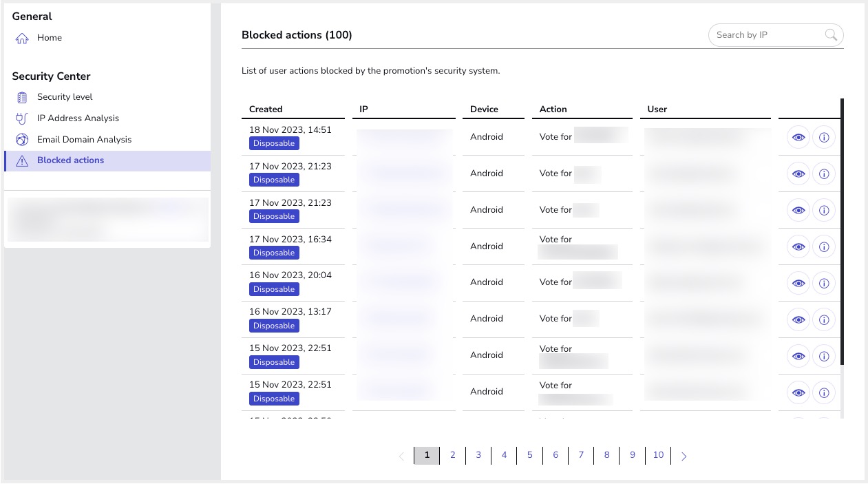The width and height of the screenshot is (868, 484).
Task: Go to page 2 of blocked actions
Action: [452, 455]
